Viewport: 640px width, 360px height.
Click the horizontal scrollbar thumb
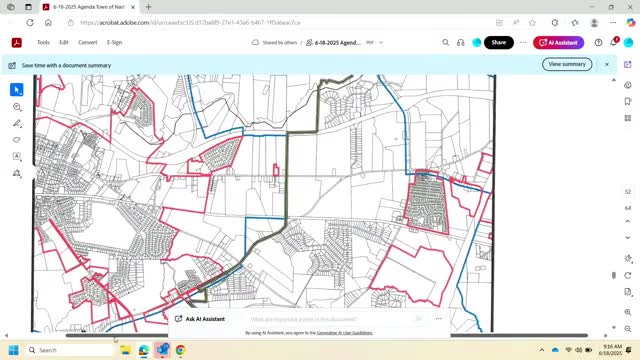click(x=327, y=336)
